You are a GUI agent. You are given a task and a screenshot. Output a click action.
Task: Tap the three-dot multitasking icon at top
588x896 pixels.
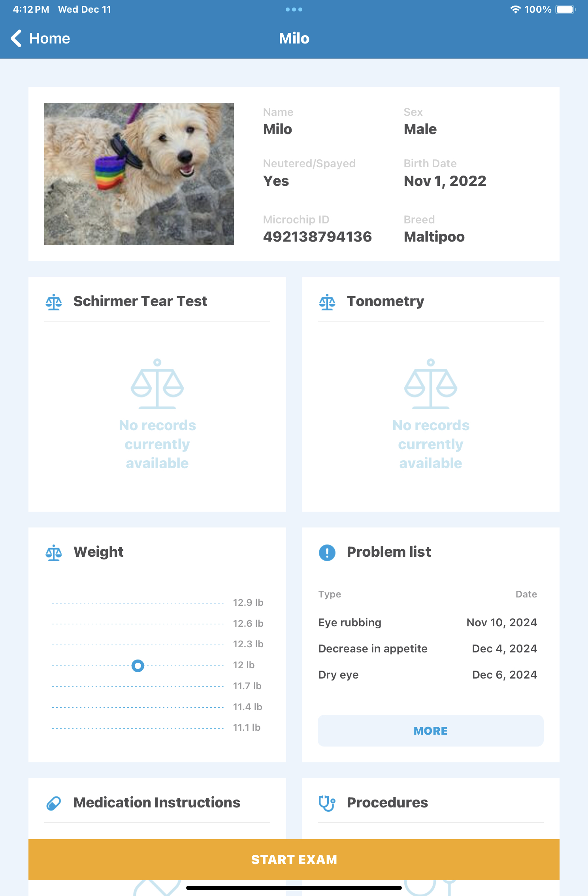294,9
